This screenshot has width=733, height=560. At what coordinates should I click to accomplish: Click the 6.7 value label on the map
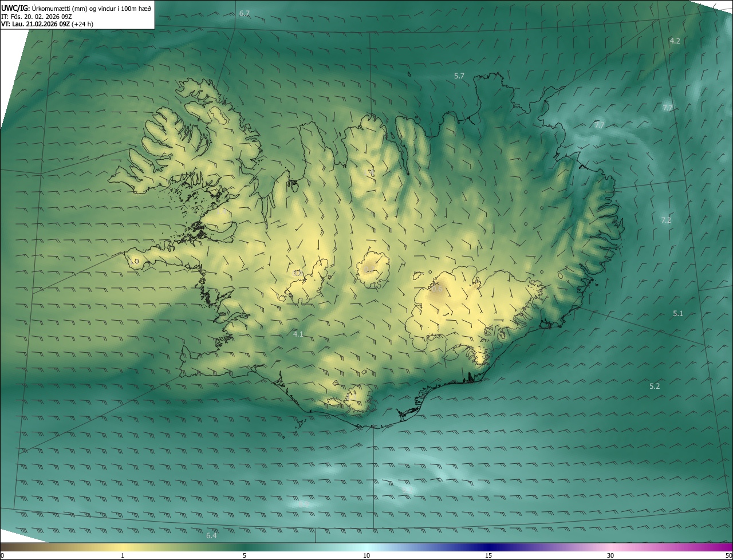245,13
